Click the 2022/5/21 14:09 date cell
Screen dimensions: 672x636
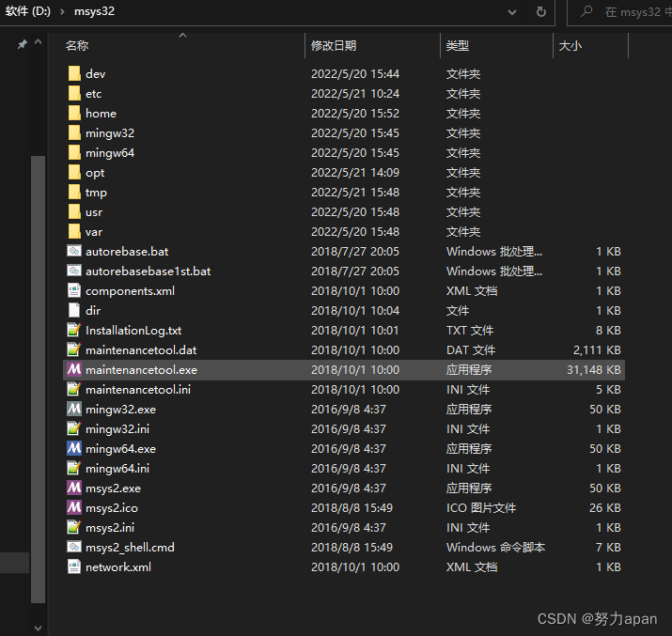(x=355, y=173)
